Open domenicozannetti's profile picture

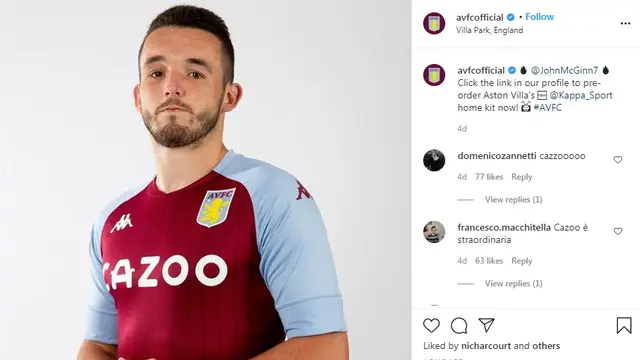[434, 160]
